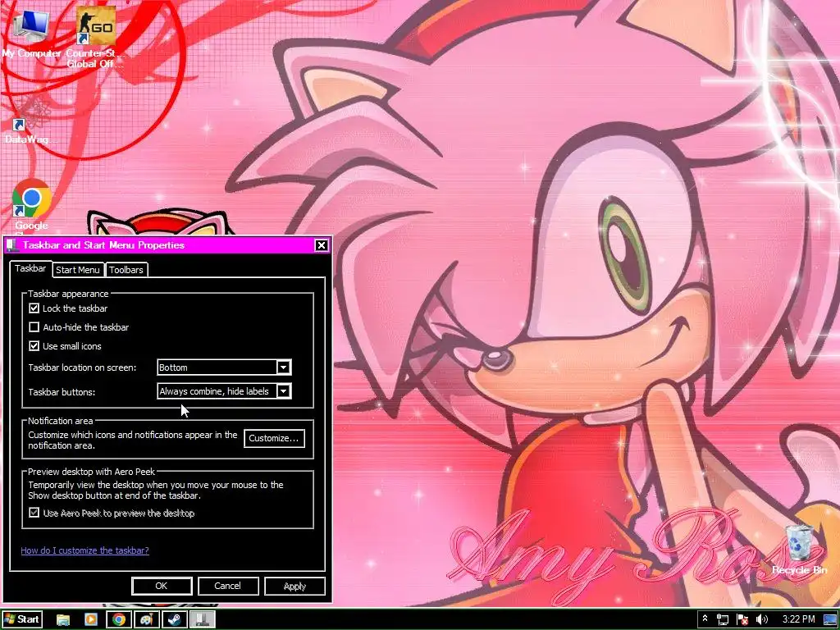Select the Taskbar tab
Image resolution: width=840 pixels, height=630 pixels.
30,268
